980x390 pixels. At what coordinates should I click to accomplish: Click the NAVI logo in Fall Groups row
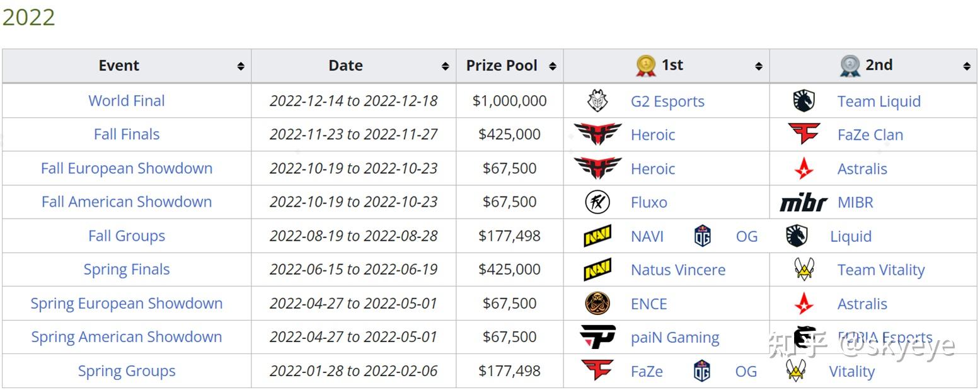pos(596,236)
